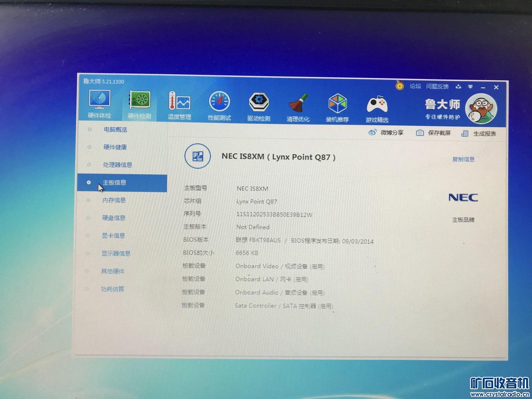Click the BIOS size value 6656 KB
Screen dimensions: 532x399
pyautogui.click(x=247, y=253)
